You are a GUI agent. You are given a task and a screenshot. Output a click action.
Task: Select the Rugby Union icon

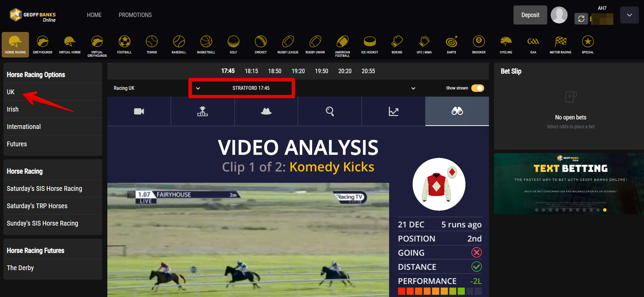tap(315, 45)
